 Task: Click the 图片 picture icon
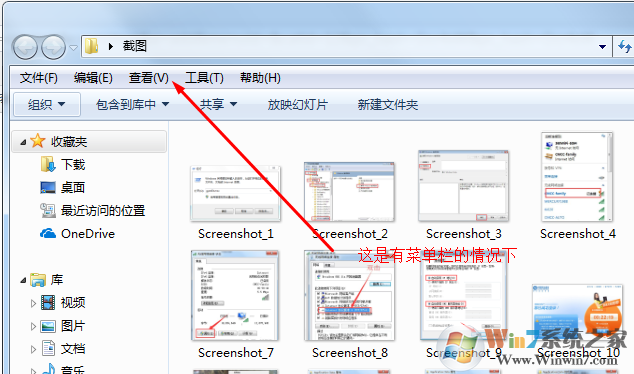[48, 326]
